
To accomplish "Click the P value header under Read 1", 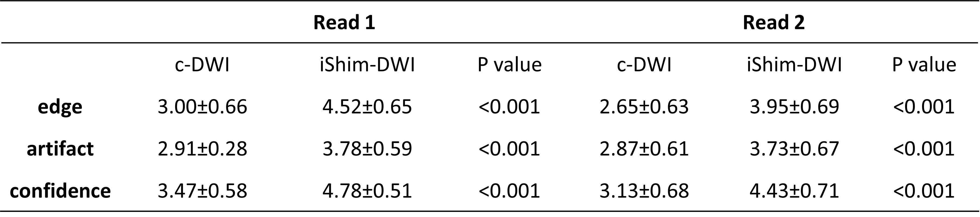I will pos(509,65).
